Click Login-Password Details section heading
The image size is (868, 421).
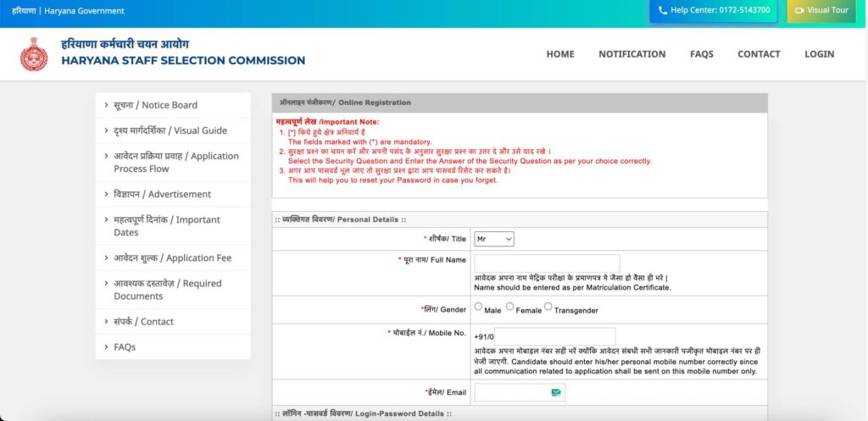click(363, 414)
